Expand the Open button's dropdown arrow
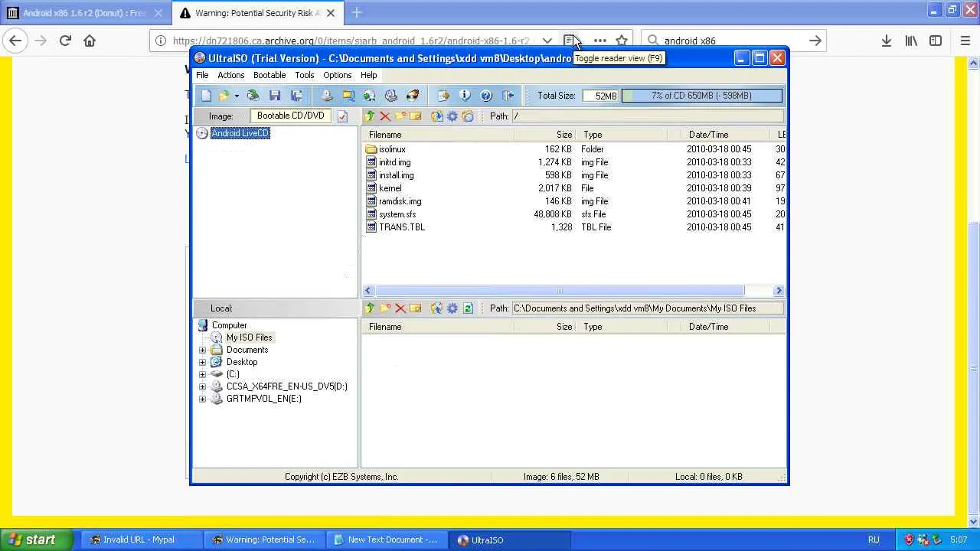Image resolution: width=980 pixels, height=551 pixels. (237, 96)
